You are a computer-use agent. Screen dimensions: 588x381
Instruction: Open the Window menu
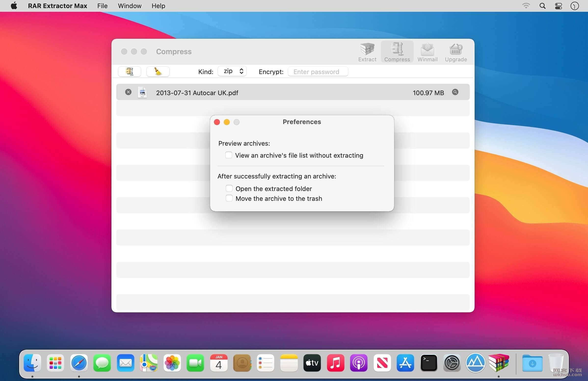130,6
